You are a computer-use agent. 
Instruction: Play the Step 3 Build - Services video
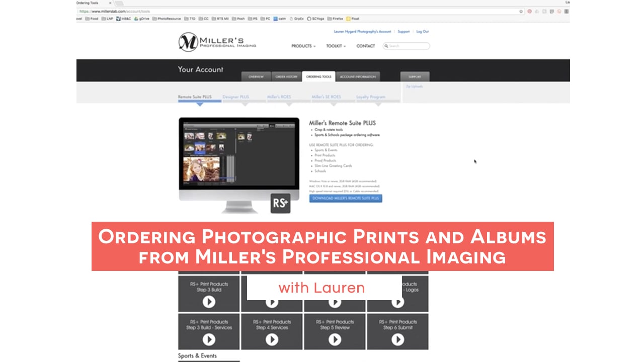(x=209, y=340)
